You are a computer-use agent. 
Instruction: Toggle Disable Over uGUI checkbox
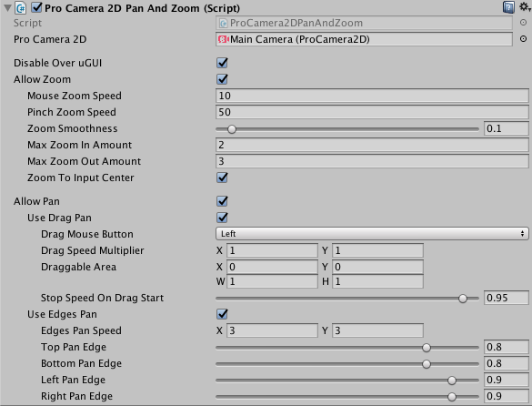click(x=222, y=63)
